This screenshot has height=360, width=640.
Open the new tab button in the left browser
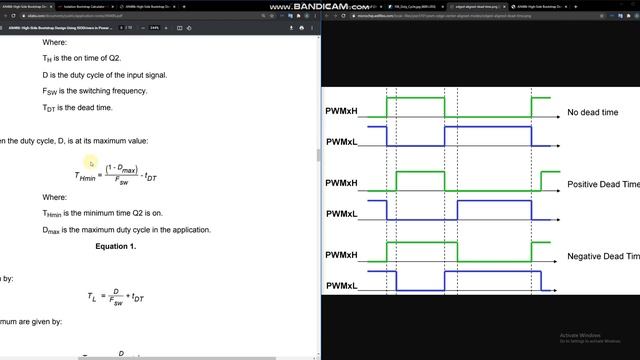point(184,7)
